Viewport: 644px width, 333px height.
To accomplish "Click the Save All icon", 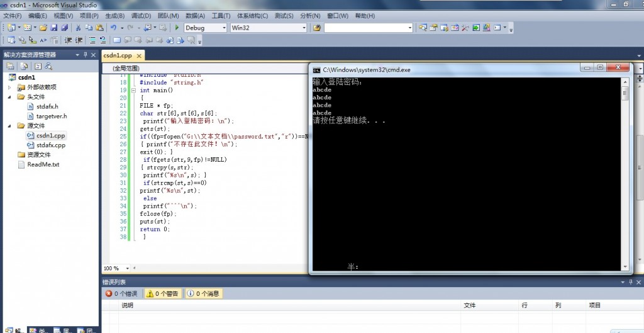I will (64, 28).
